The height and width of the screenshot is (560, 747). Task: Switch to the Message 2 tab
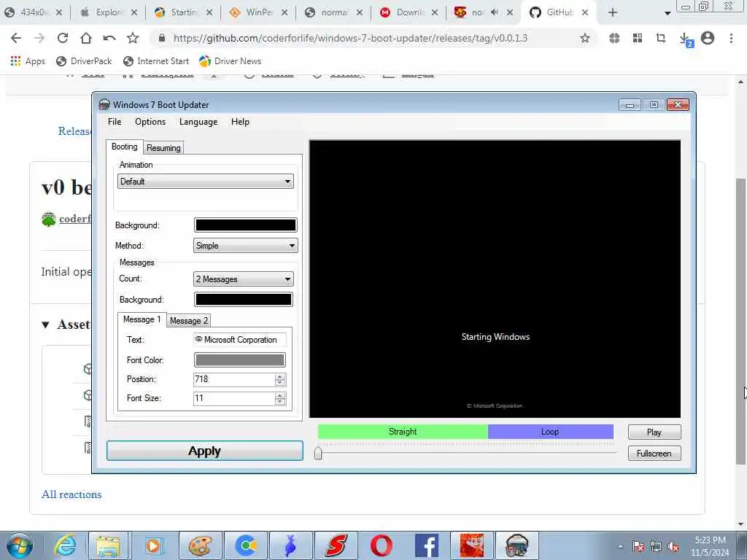coord(189,321)
